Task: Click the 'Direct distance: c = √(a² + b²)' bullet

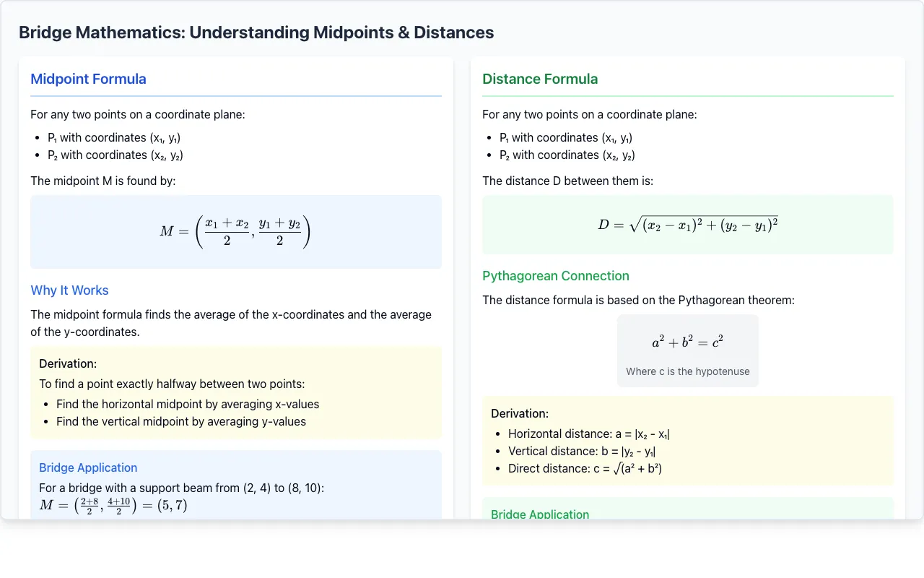Action: click(x=585, y=468)
